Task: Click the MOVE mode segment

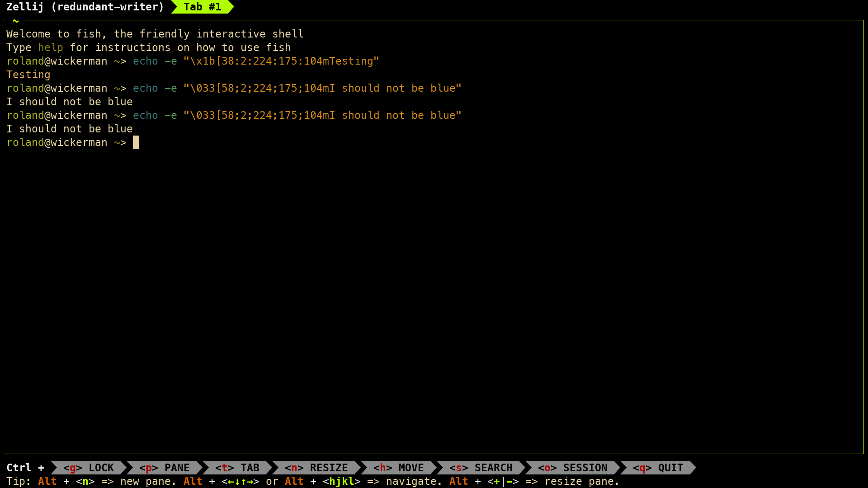Action: point(399,468)
